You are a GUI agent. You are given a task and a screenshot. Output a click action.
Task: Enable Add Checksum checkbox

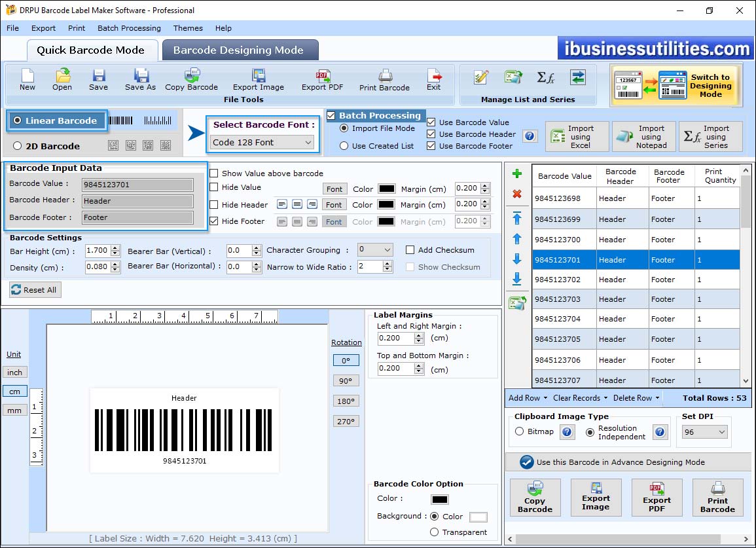coord(410,250)
